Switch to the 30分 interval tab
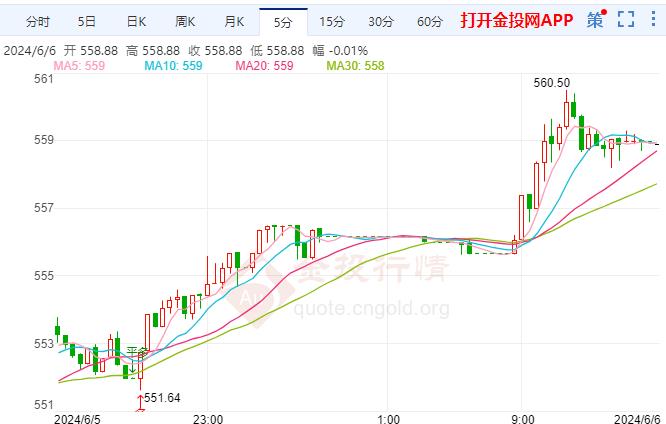The height and width of the screenshot is (424, 666). tap(380, 21)
